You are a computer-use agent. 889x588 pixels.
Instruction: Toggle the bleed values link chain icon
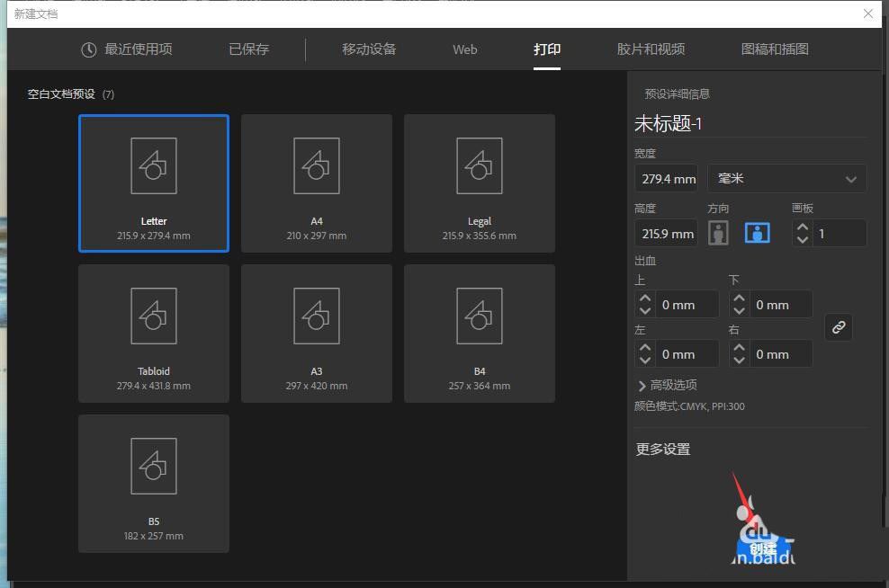point(839,327)
